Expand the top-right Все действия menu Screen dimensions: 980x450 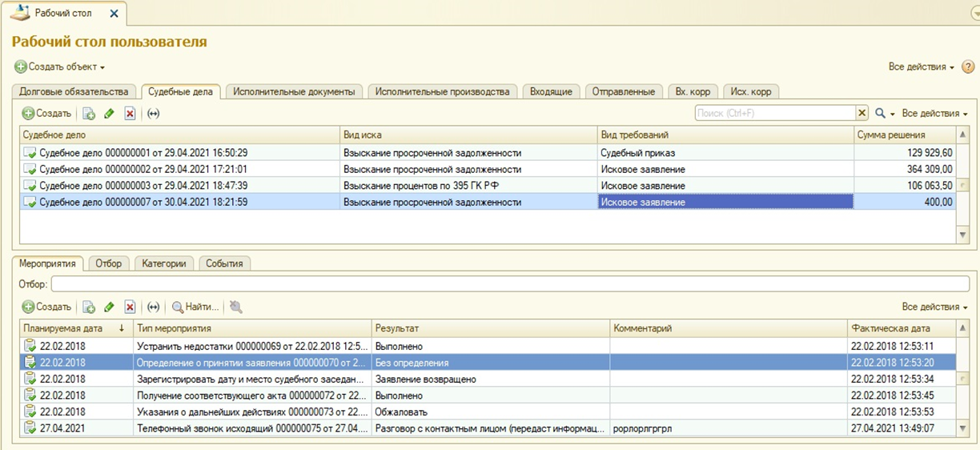(x=921, y=67)
